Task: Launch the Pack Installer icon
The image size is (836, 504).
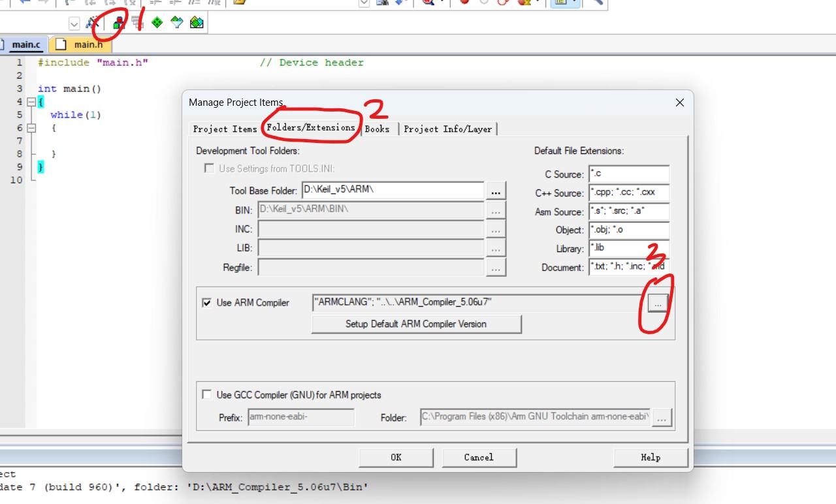Action: click(197, 23)
